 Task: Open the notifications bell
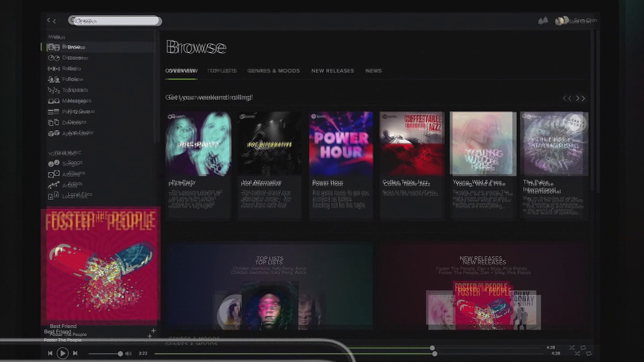point(543,21)
